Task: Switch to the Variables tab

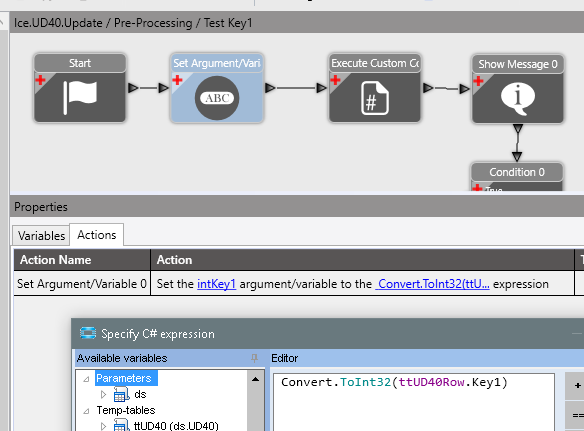Action: coord(41,235)
